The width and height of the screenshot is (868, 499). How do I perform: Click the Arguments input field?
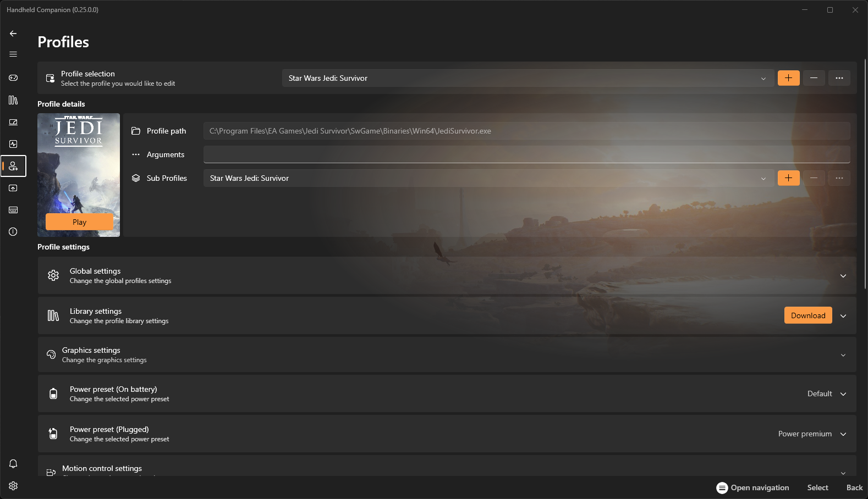(x=526, y=154)
